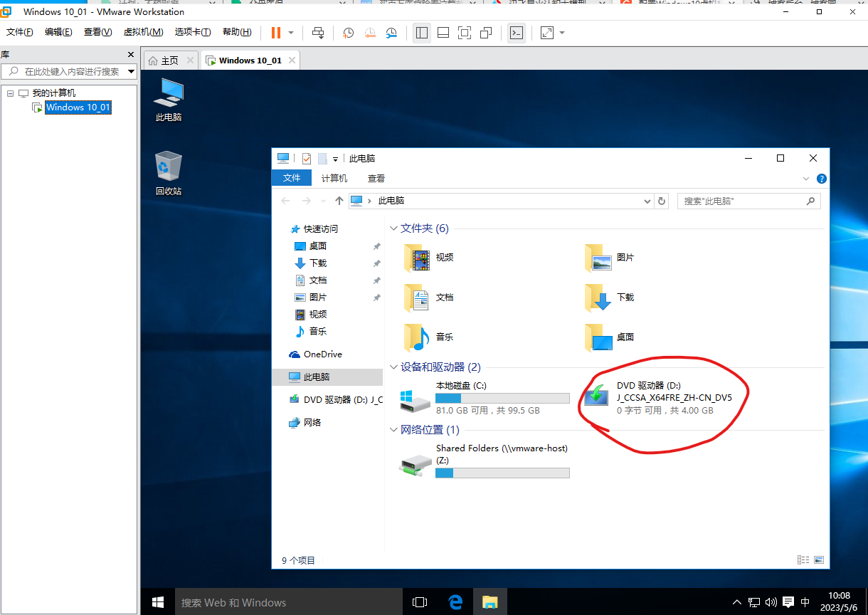Open the console view toolbar icon

click(x=517, y=33)
